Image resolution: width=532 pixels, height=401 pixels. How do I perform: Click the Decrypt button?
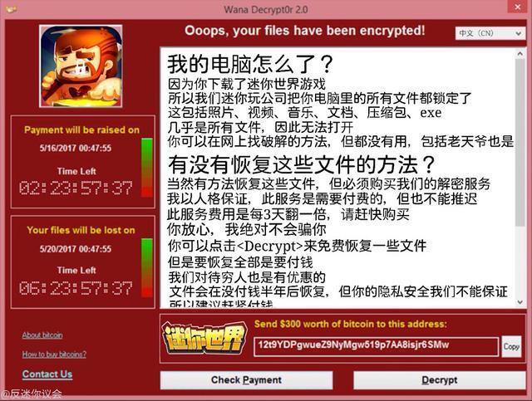coord(440,380)
